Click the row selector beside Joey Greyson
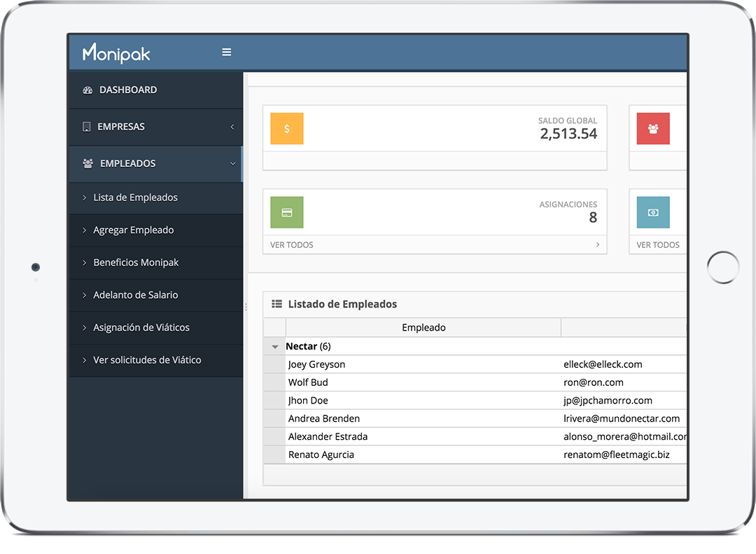 pyautogui.click(x=275, y=364)
